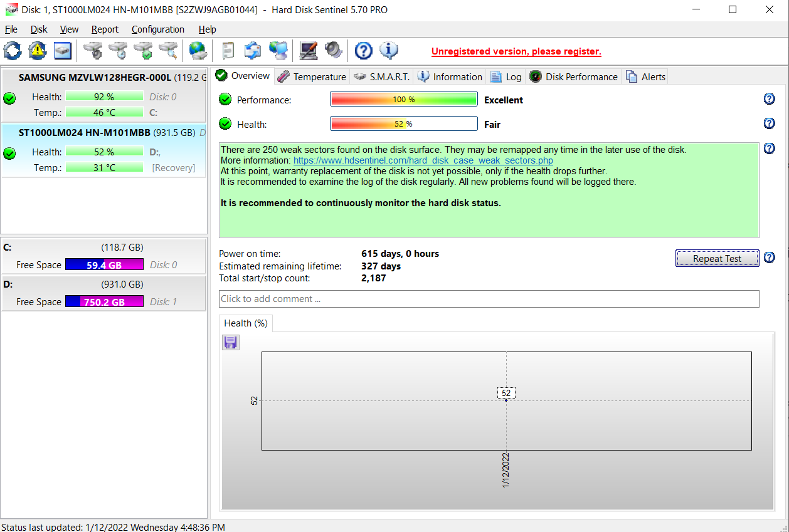Click the disk with stethoscope test icon
This screenshot has width=789, height=532.
pyautogui.click(x=93, y=51)
